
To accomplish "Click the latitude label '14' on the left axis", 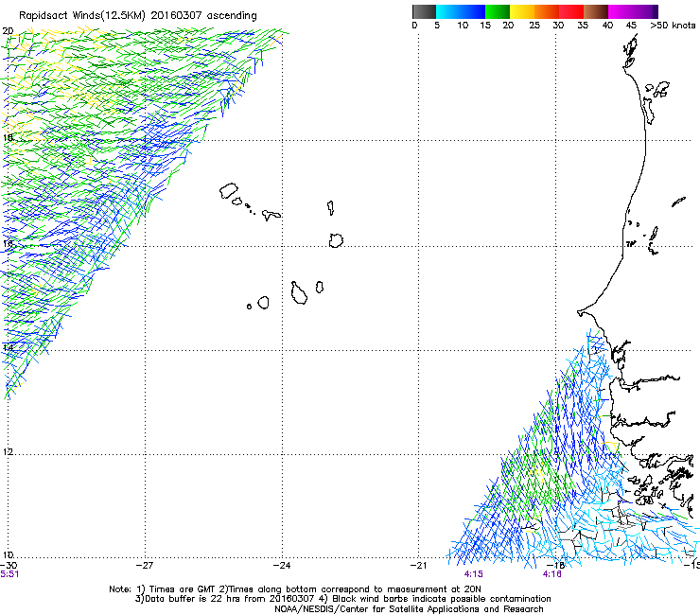I will pyautogui.click(x=8, y=347).
